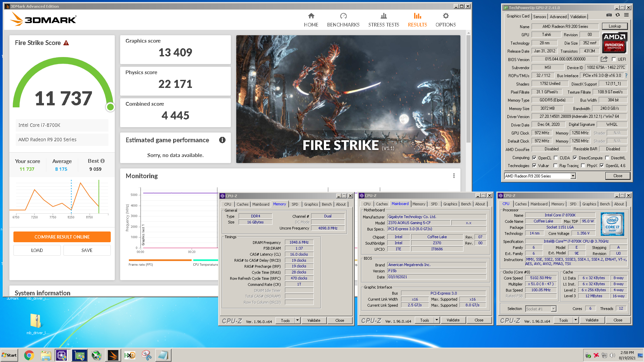Screen dimensions: 644x362
Task: Switch to Validation tab in GPU-Z
Action: (578, 16)
